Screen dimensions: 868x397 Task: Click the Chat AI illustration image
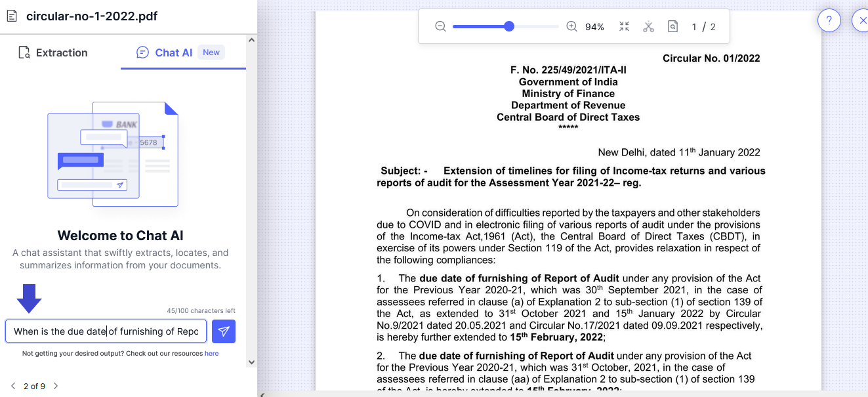[x=113, y=154]
